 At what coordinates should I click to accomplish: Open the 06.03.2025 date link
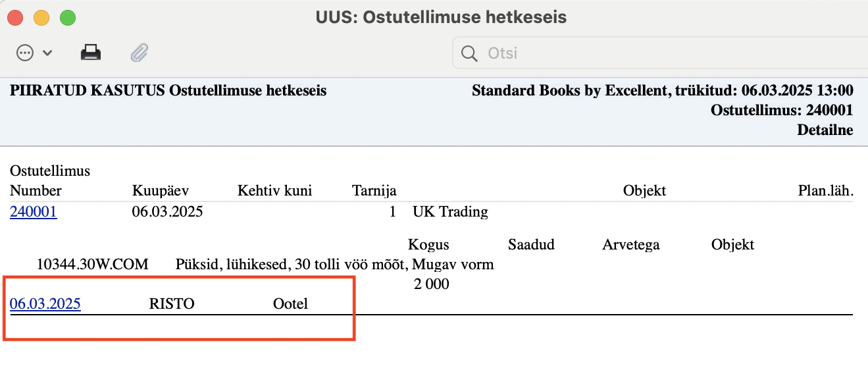click(x=45, y=304)
